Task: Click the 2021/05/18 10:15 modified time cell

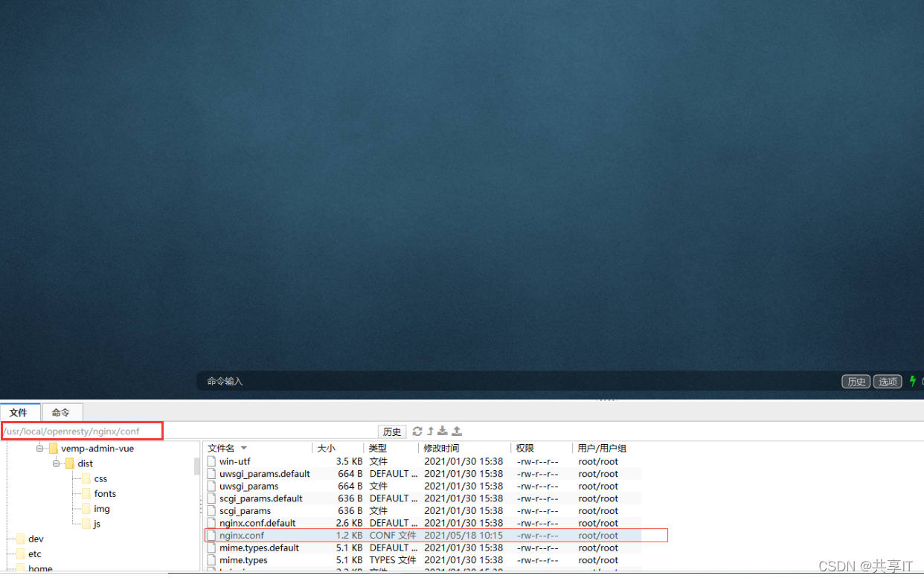Action: [x=463, y=536]
